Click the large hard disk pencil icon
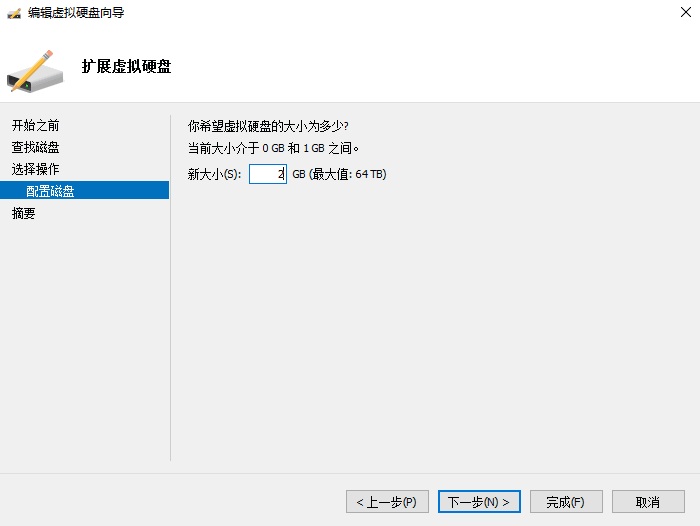Screen dimensions: 700x526 (35, 71)
